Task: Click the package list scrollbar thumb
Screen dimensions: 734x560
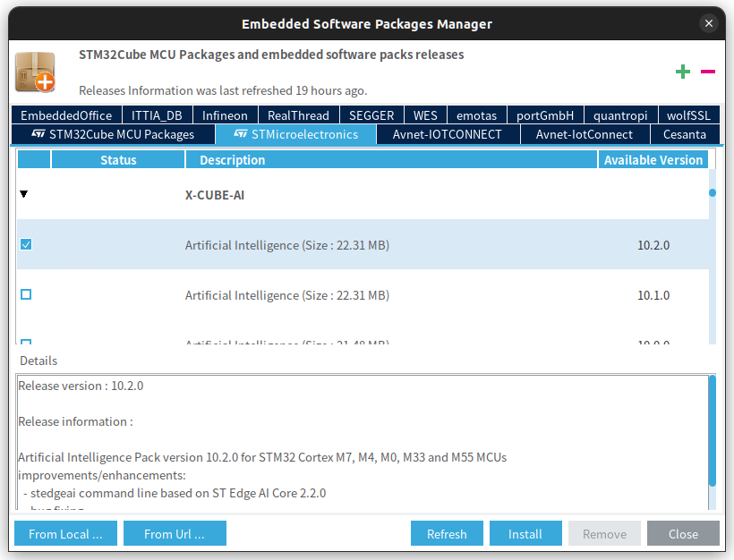Action: click(712, 192)
